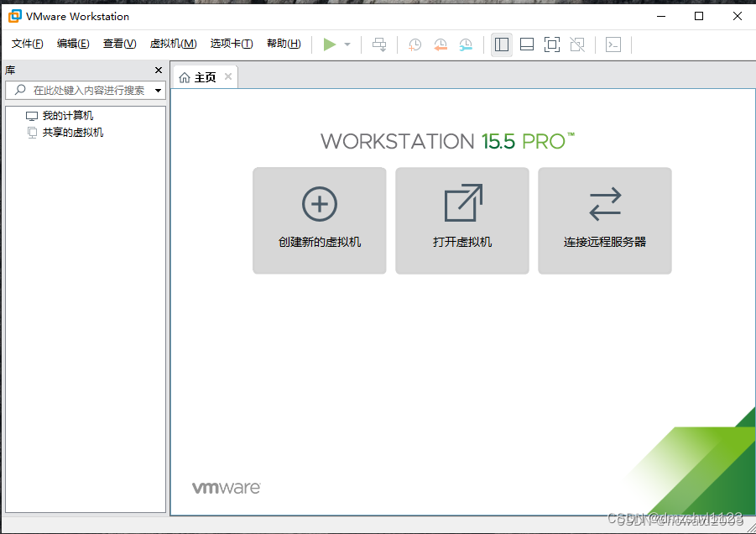Maximize the VMware Workstation window
This screenshot has width=756, height=534.
pyautogui.click(x=699, y=16)
